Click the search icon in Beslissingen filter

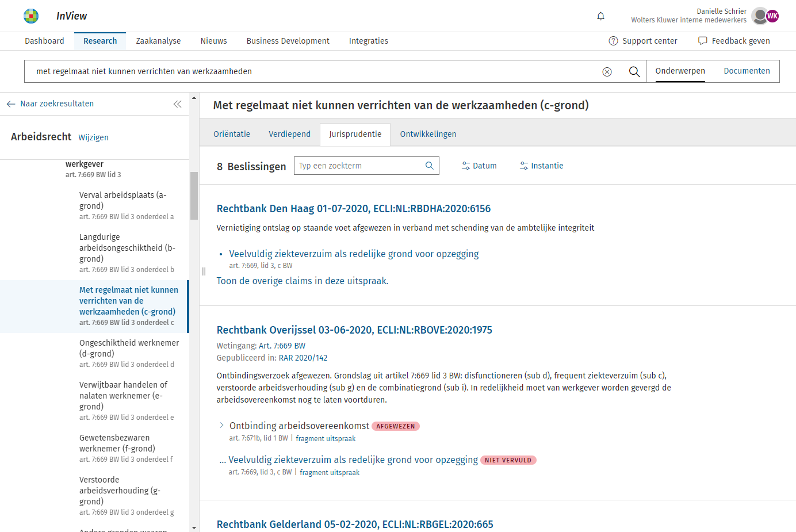pos(429,166)
